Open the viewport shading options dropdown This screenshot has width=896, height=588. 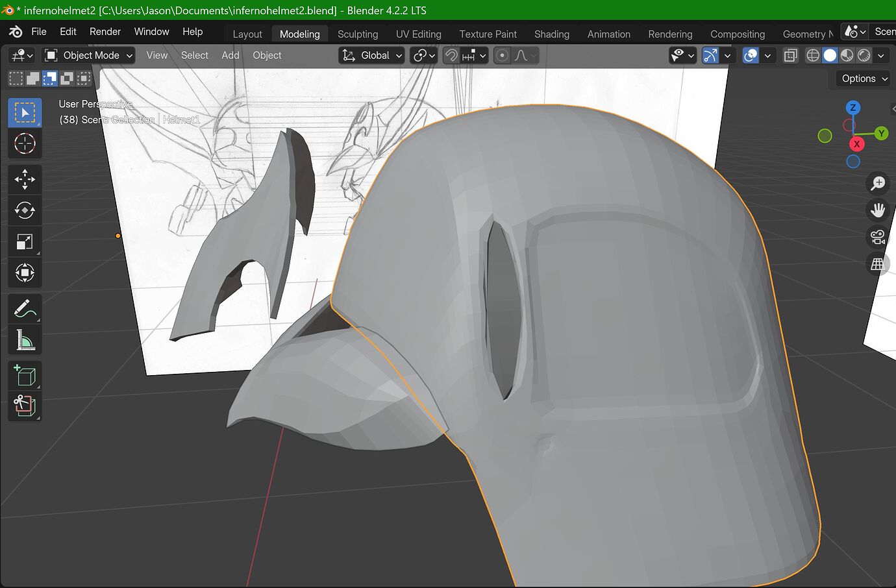point(881,56)
